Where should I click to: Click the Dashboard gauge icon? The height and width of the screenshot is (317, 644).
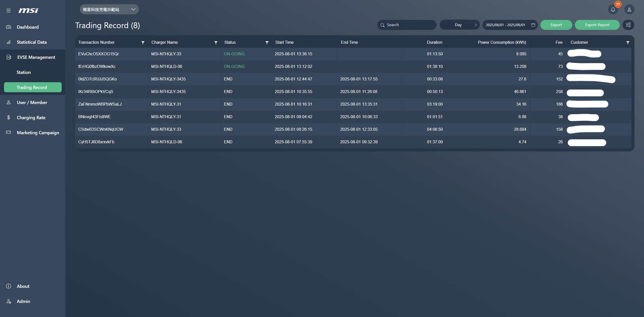tap(9, 27)
